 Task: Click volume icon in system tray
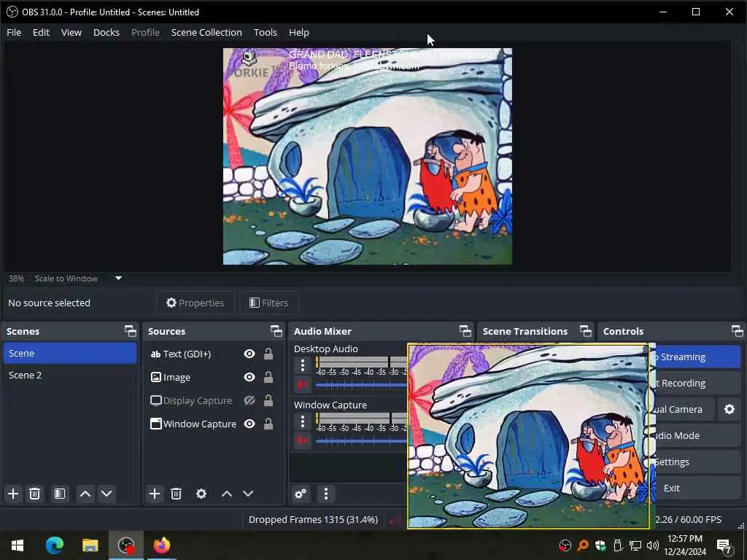[653, 545]
